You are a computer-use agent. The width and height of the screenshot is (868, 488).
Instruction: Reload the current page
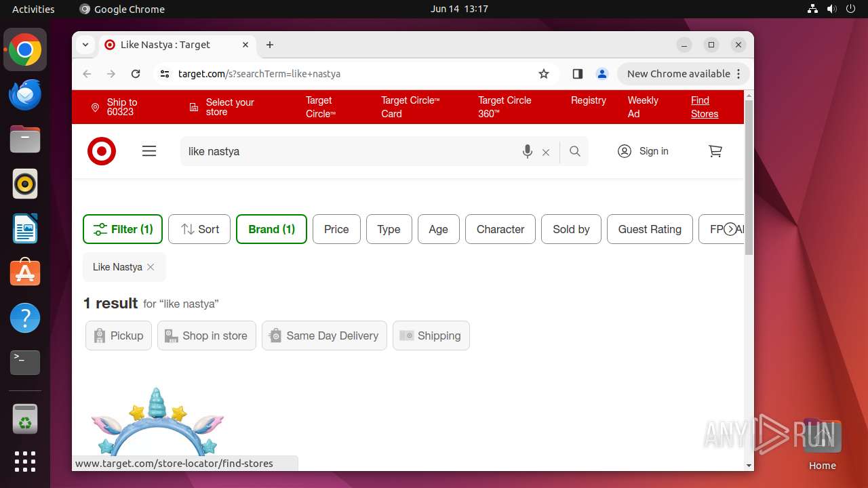pyautogui.click(x=136, y=74)
